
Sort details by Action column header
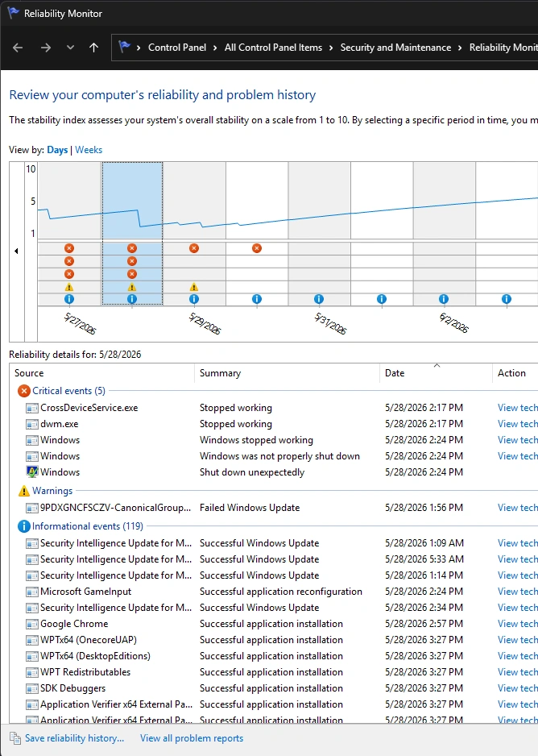pos(515,372)
